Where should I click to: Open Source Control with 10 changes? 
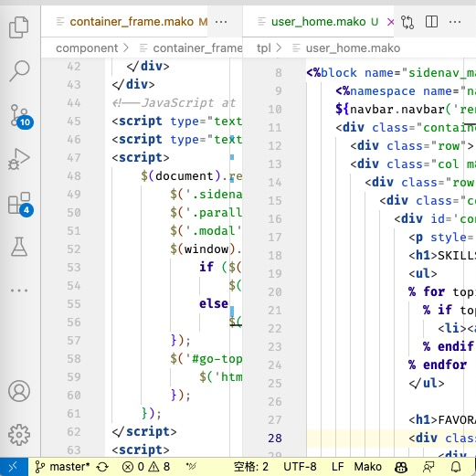pyautogui.click(x=20, y=117)
